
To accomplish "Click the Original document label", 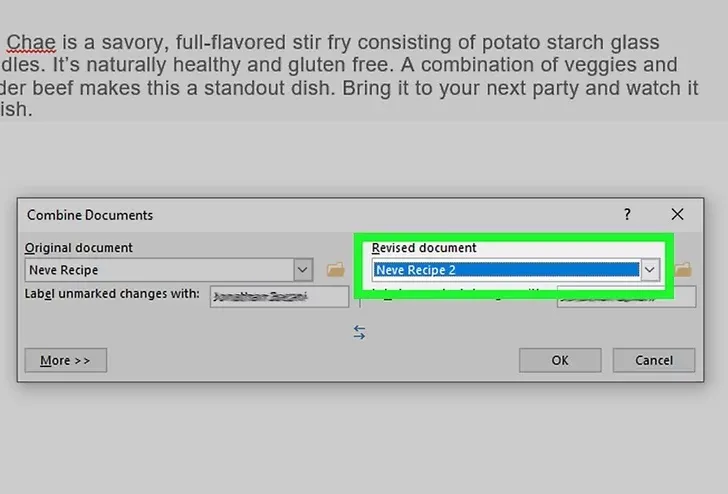I will click(78, 247).
